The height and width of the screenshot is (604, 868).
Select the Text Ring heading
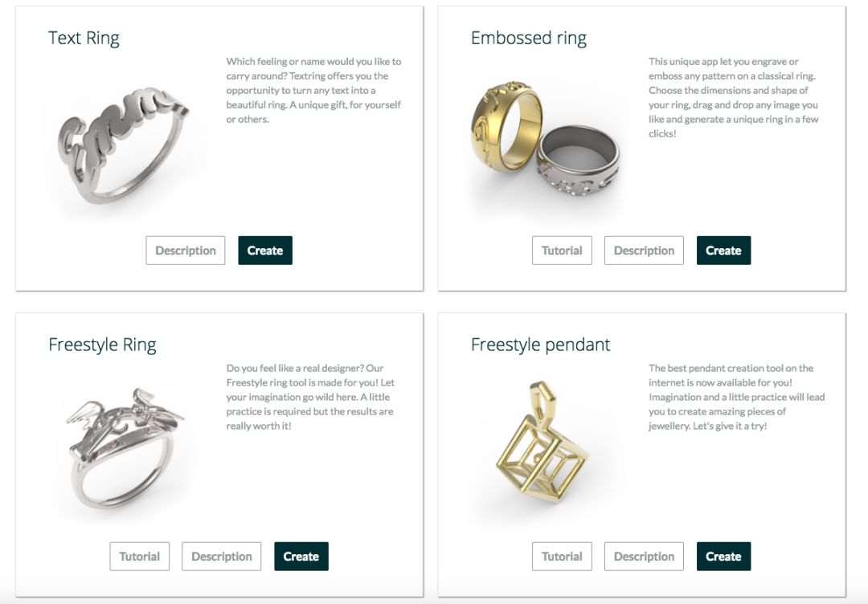84,39
